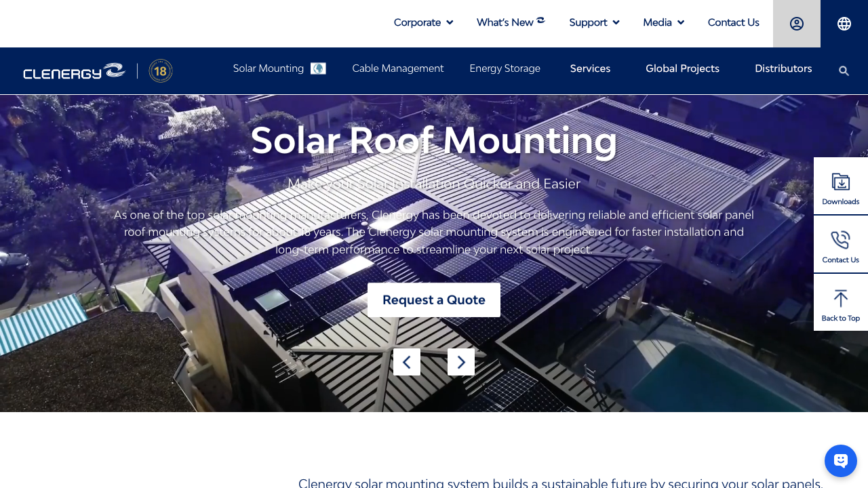Viewport: 868px width, 488px height.
Task: Click the Request a Quote button
Action: click(x=434, y=300)
